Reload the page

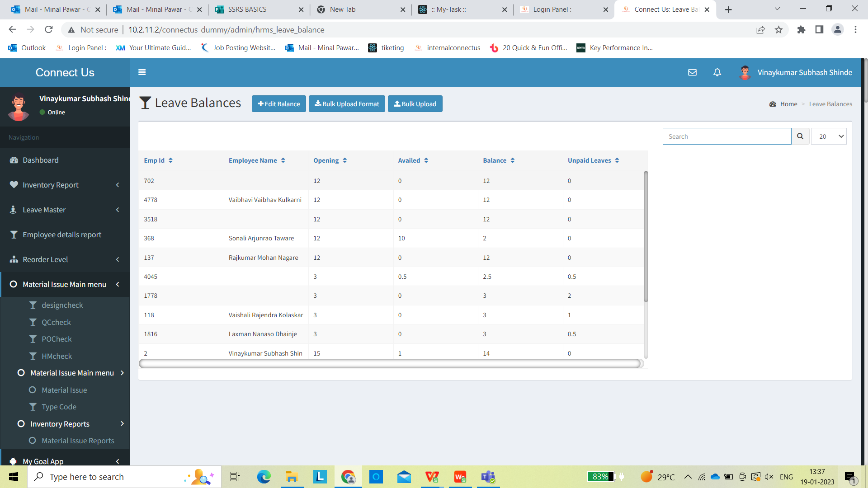[x=49, y=30]
